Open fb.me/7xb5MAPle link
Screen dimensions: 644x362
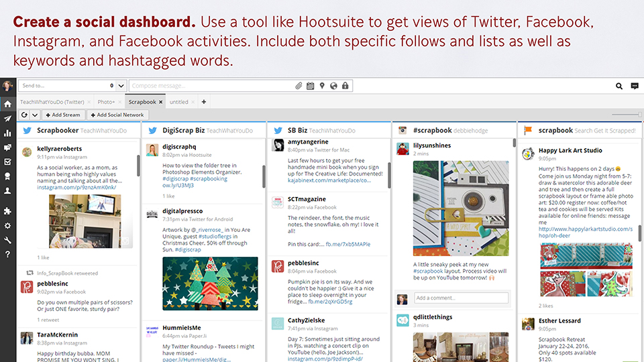point(348,244)
